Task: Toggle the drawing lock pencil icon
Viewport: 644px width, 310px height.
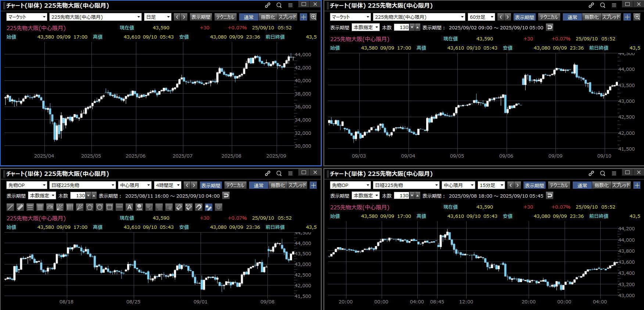Action: (208, 207)
